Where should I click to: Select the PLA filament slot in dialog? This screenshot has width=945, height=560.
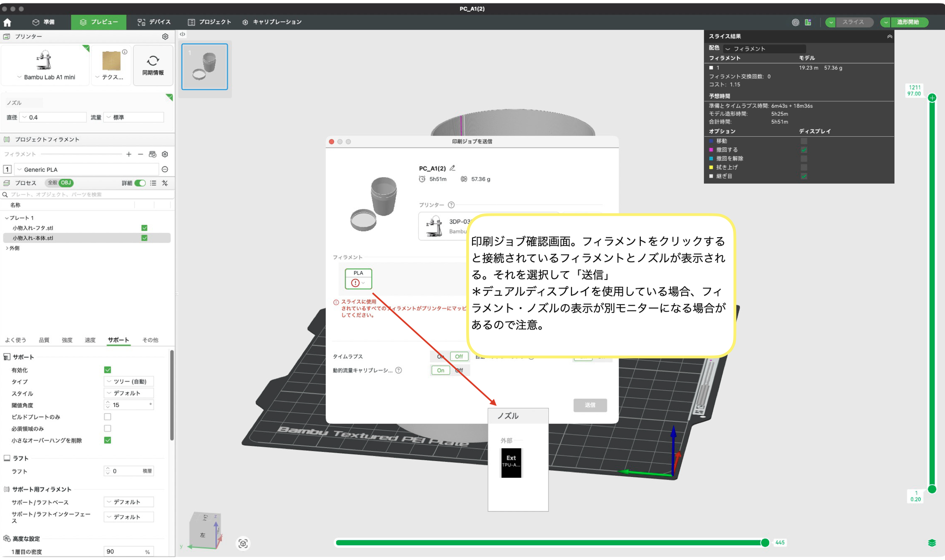click(x=358, y=279)
